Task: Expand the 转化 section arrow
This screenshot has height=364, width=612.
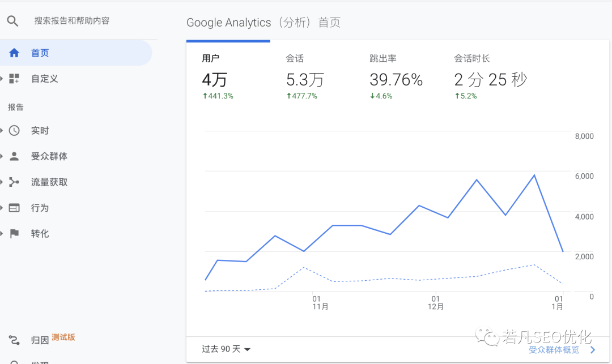Action: tap(2, 234)
